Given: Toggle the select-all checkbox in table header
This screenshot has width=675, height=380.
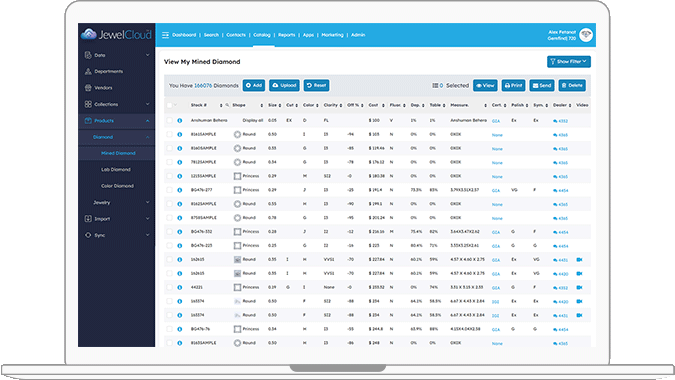Looking at the screenshot, I should [x=169, y=105].
